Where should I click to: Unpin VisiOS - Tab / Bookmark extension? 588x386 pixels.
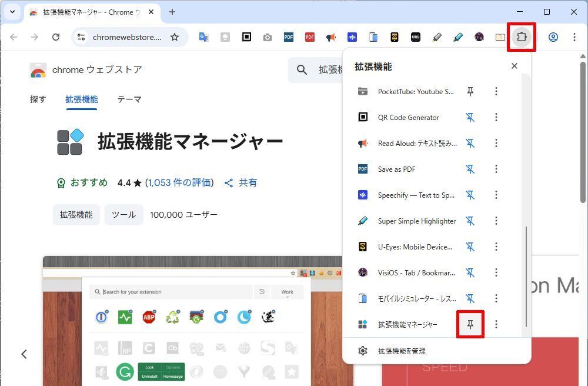470,272
